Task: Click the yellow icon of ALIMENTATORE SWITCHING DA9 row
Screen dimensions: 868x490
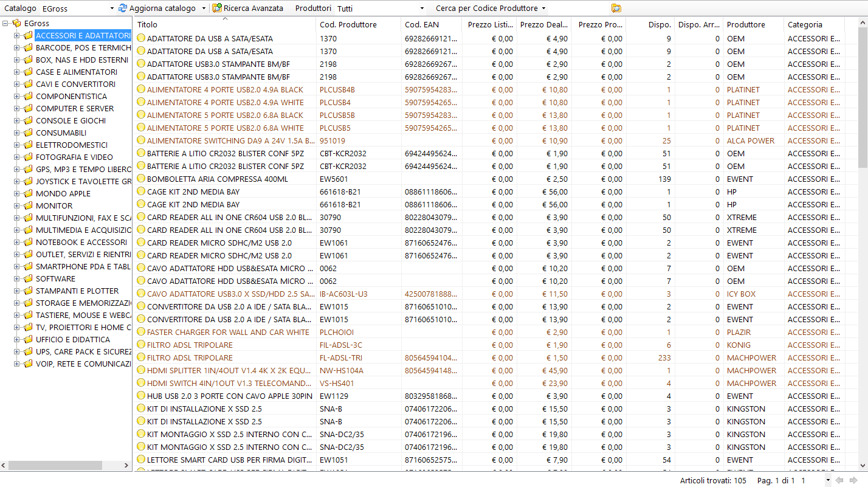Action: 141,140
